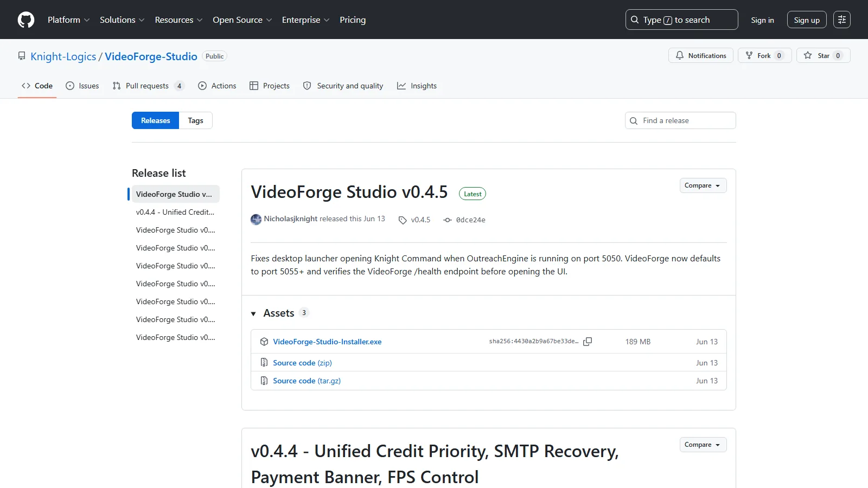
Task: Open Nicholasjknight profile link
Action: point(291,219)
